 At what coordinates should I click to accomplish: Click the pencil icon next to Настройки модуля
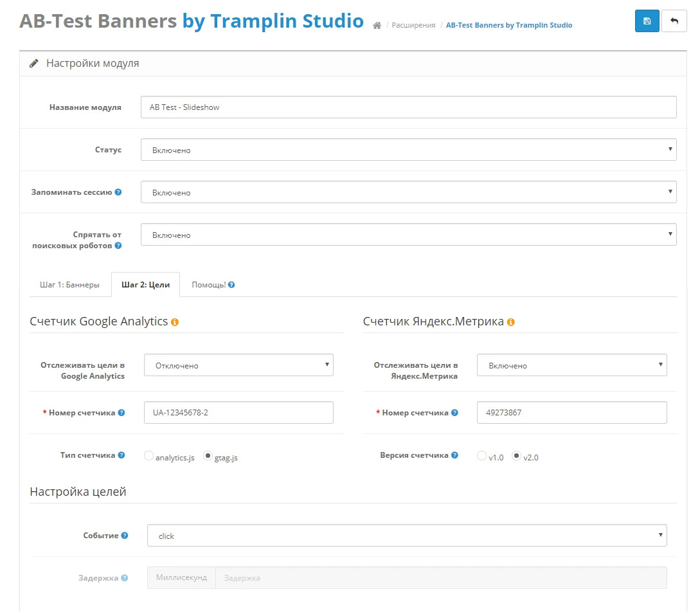tap(34, 64)
